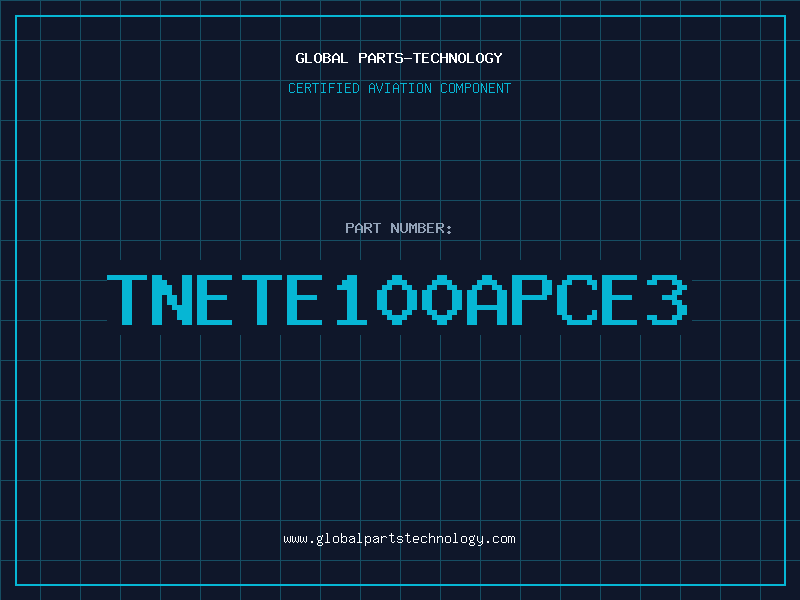Select the letter A in the part number

point(490,300)
